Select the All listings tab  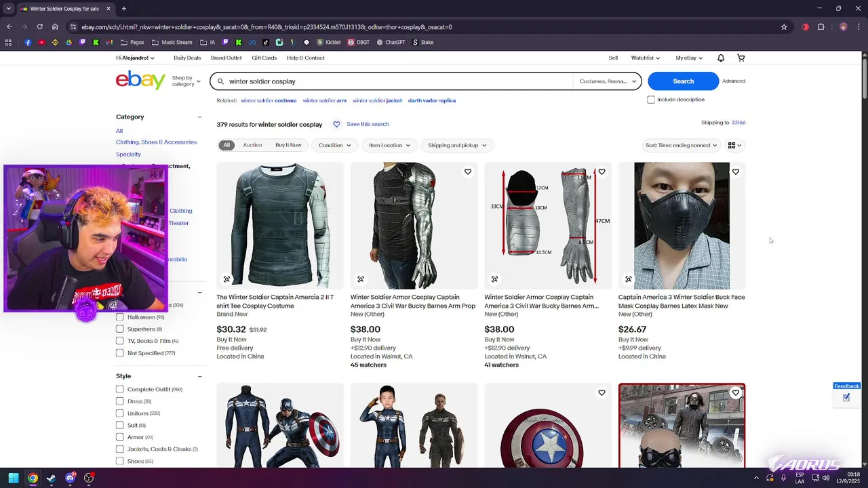(x=226, y=145)
